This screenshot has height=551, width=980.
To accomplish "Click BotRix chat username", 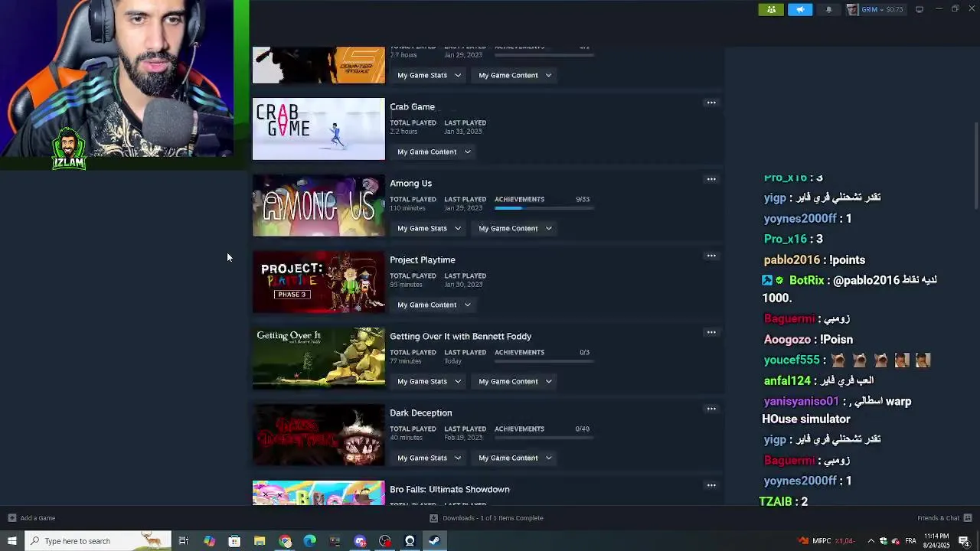I will 806,280.
